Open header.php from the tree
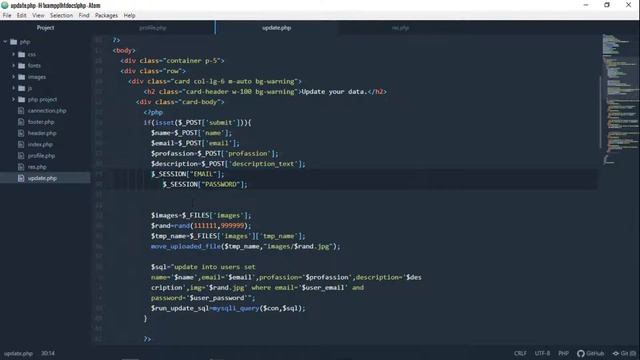Image resolution: width=640 pixels, height=360 pixels. tap(42, 133)
